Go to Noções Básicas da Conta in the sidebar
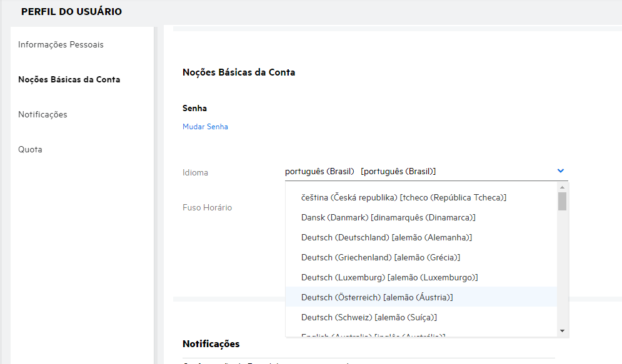 click(69, 80)
